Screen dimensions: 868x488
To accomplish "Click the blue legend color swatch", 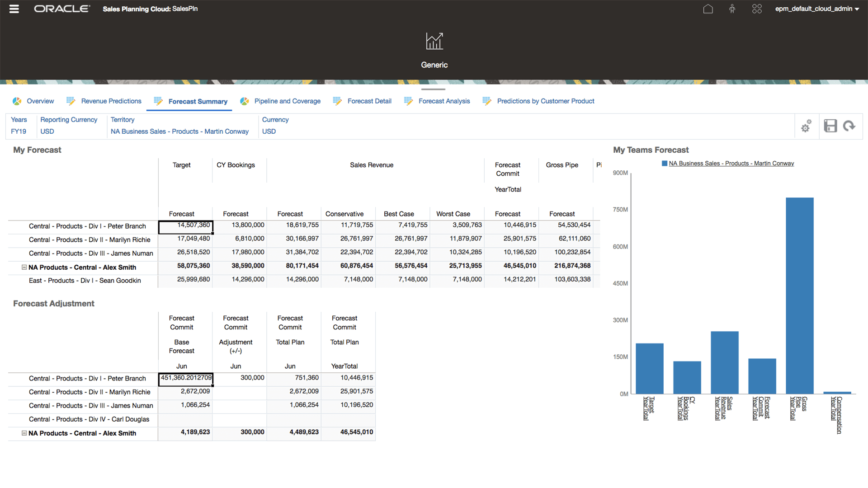I will tap(664, 163).
